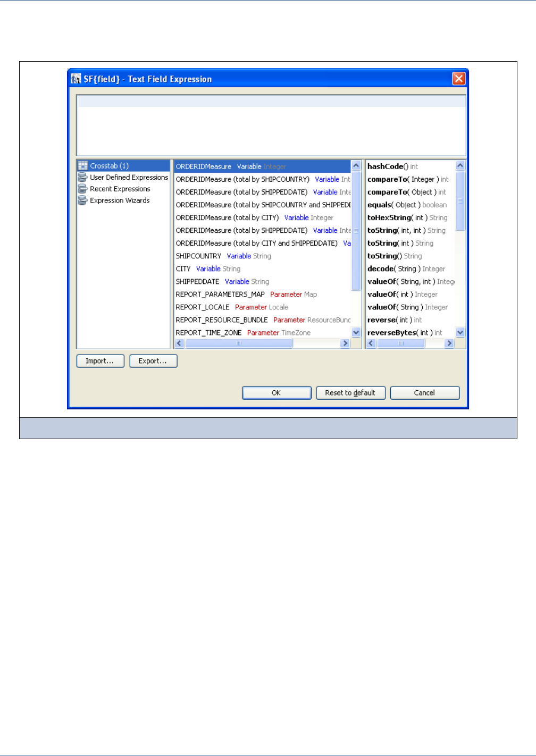The height and width of the screenshot is (756, 536).
Task: Select toString( int ) String method
Action: pyautogui.click(x=411, y=243)
